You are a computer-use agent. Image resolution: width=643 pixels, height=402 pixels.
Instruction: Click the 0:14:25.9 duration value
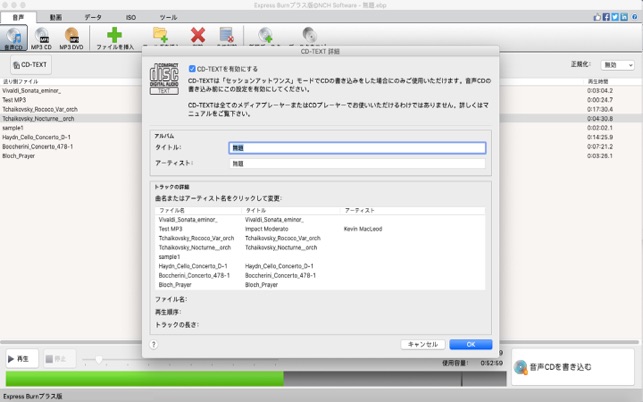600,137
